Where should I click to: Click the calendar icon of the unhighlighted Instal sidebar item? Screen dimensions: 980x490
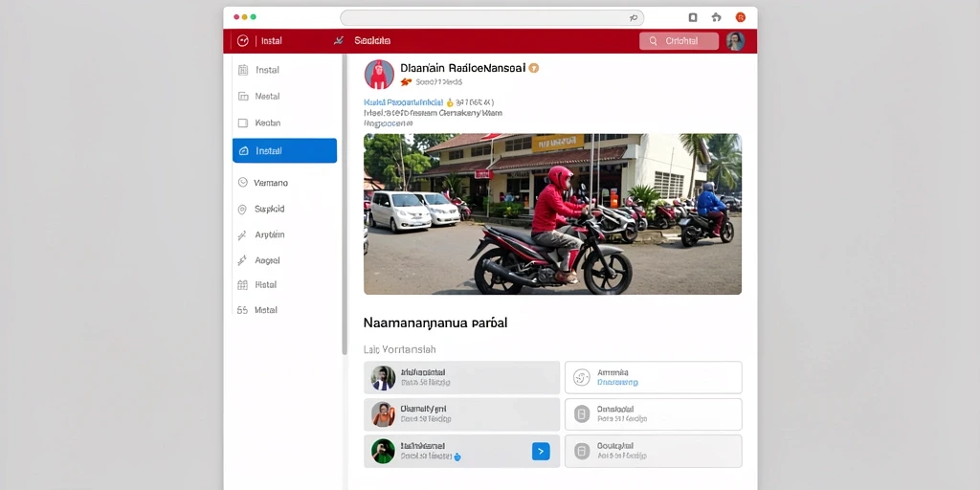click(243, 70)
